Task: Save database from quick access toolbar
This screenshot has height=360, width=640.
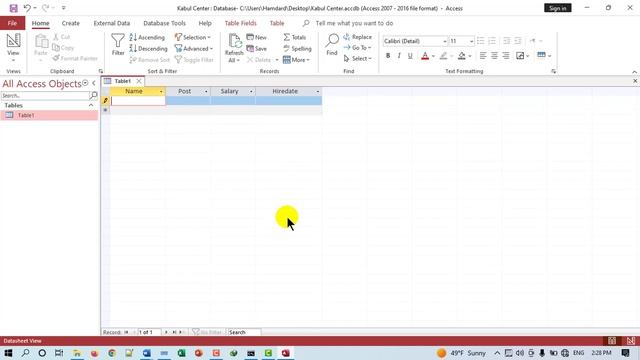Action: coord(13,8)
